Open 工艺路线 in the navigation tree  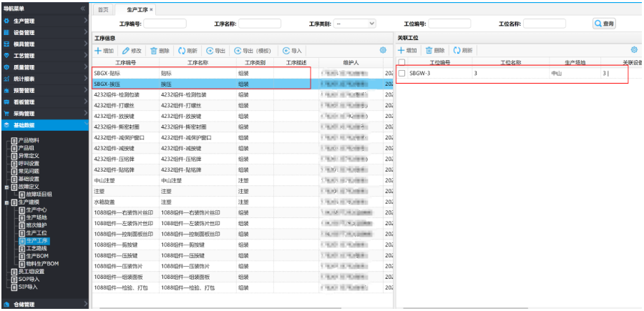[x=37, y=249]
